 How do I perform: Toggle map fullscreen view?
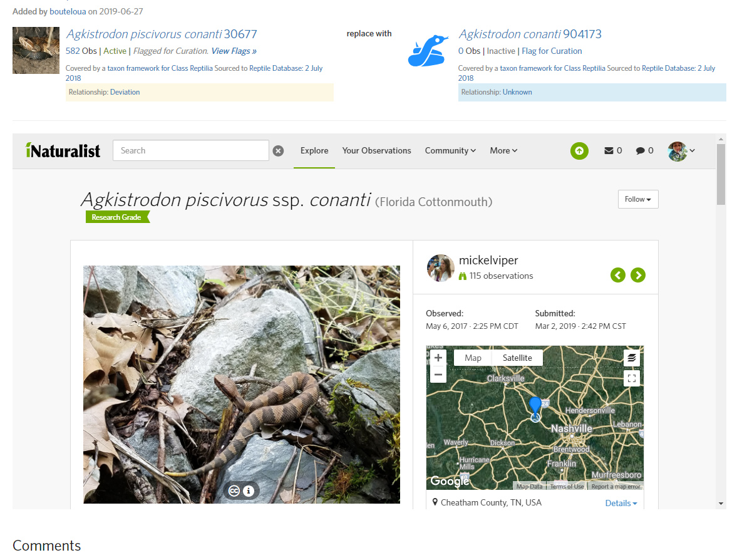(x=632, y=378)
